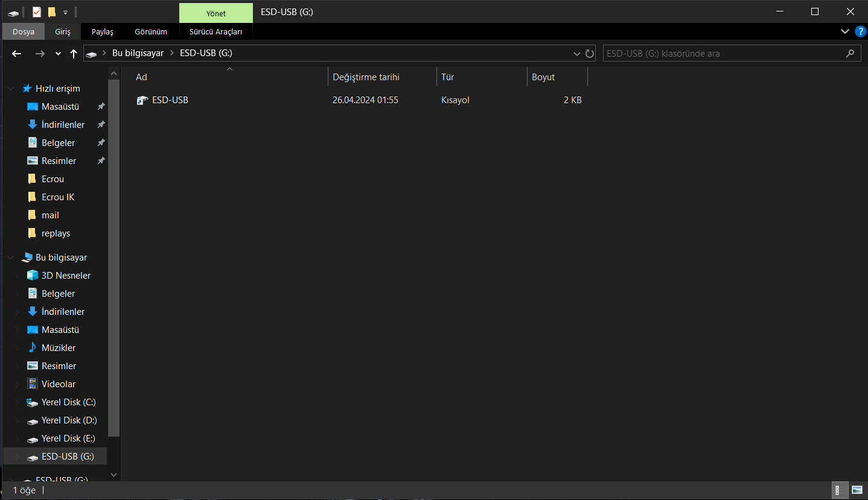Click the 2 KB size cell
868x500 pixels.
tap(572, 100)
